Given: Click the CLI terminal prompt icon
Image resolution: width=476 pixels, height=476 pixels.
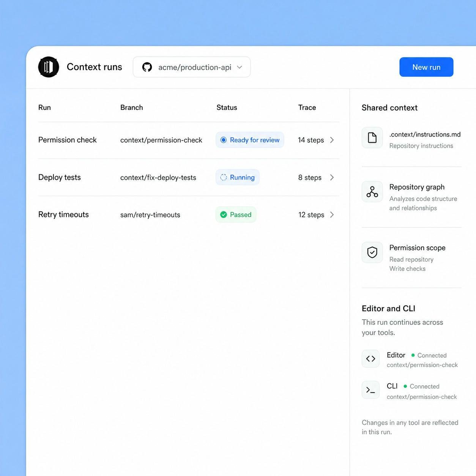Looking at the screenshot, I should (x=371, y=390).
